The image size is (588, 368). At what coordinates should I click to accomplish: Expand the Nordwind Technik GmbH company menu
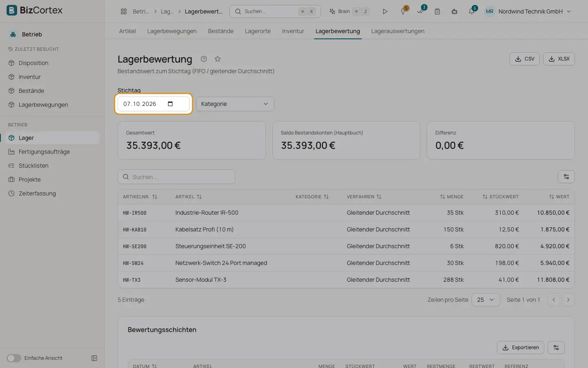(528, 11)
